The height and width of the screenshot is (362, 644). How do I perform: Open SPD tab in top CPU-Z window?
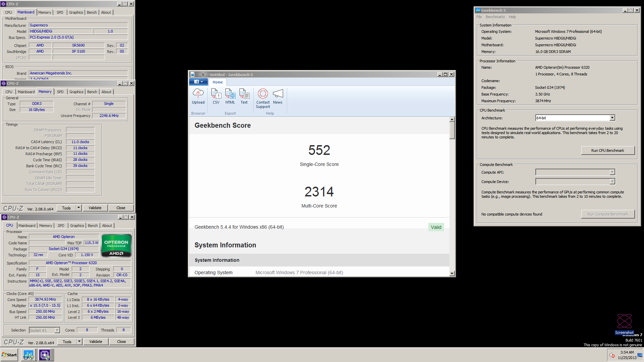click(60, 12)
